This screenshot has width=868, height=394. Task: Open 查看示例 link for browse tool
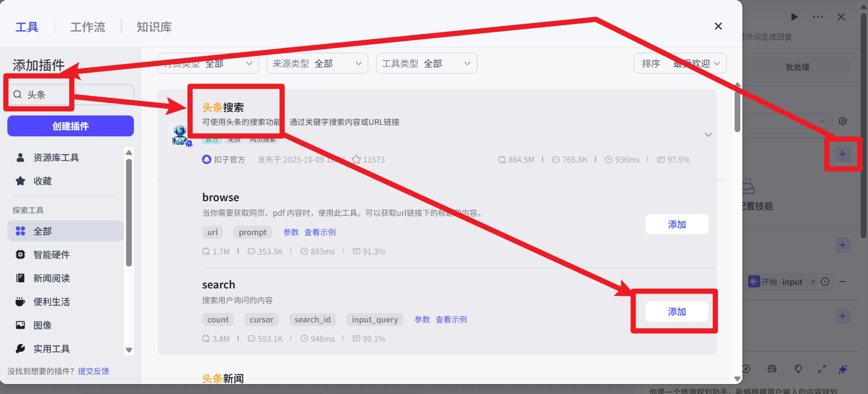tap(320, 232)
